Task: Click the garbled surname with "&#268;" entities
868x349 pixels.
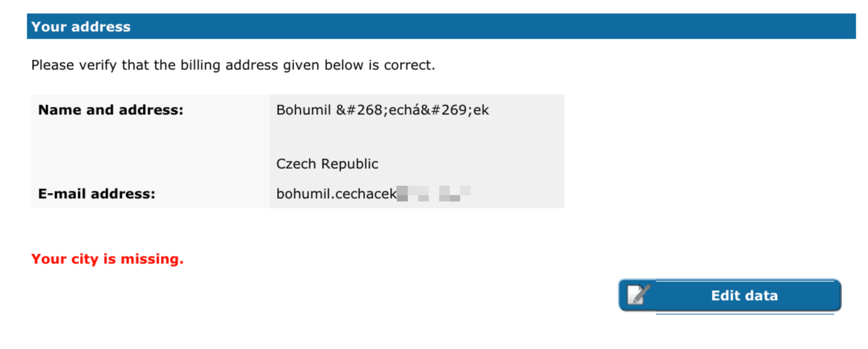Action: pos(412,110)
